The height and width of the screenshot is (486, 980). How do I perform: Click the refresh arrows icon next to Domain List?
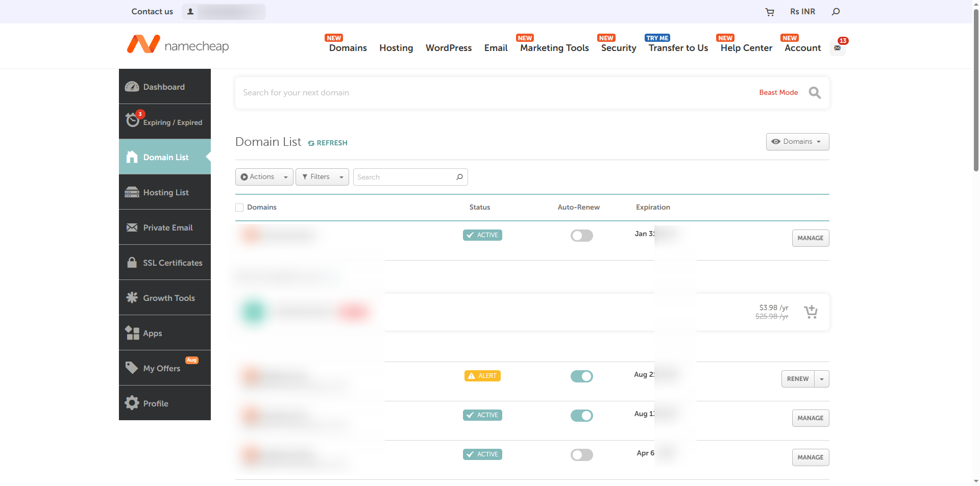[x=311, y=143]
